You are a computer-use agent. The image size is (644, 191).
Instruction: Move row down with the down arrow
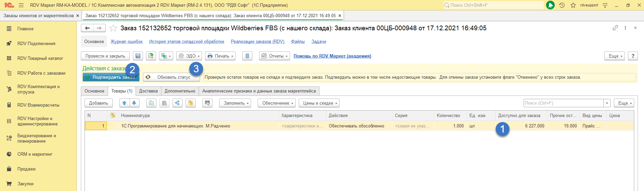(x=134, y=103)
